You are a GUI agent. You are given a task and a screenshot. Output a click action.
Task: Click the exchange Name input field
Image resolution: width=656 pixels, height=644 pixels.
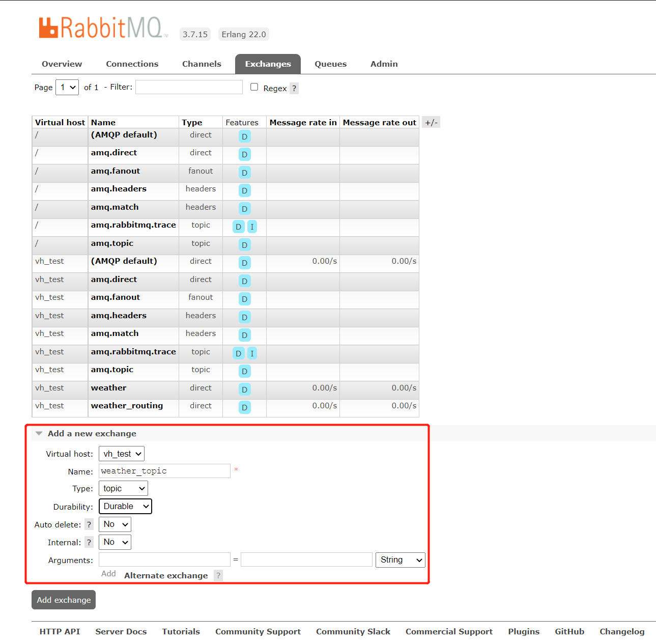[x=164, y=471]
